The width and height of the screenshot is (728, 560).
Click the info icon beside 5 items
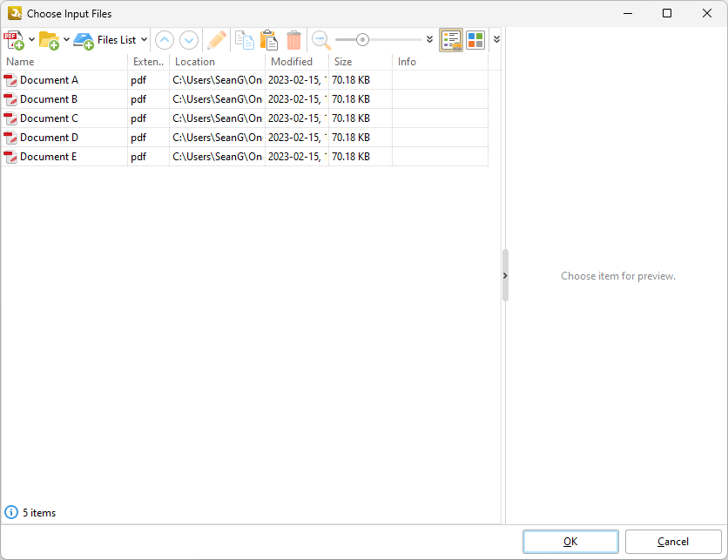point(11,512)
